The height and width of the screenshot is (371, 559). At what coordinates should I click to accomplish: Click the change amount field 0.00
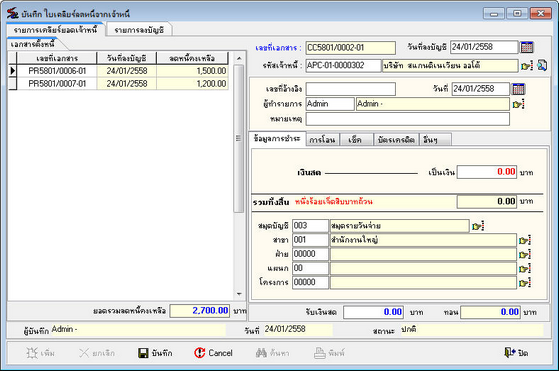(490, 312)
